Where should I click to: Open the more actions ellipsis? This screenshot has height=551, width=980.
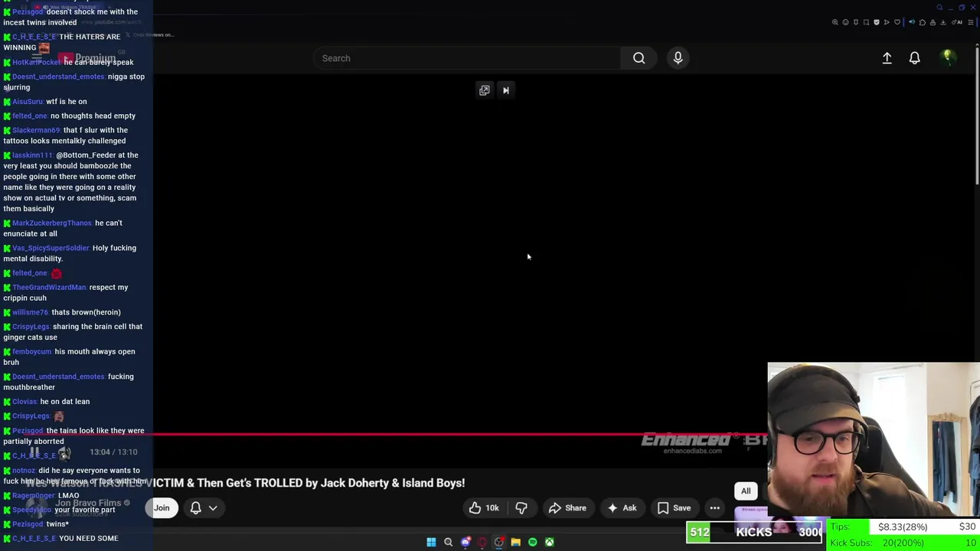pos(714,508)
